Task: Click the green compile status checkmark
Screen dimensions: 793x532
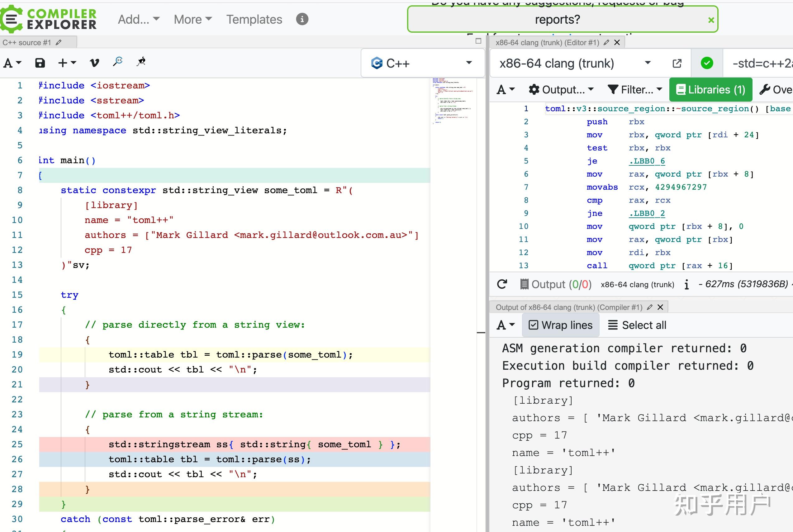Action: point(707,63)
